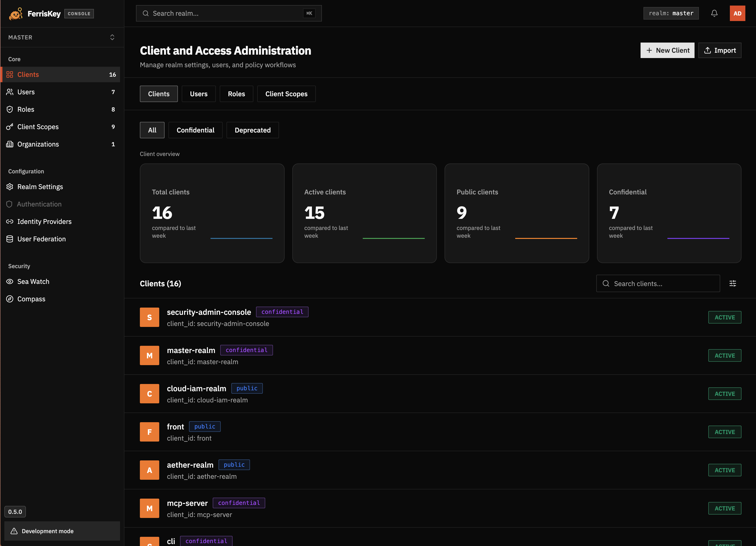
Task: Click the search realm magnifier icon
Action: [x=146, y=13]
